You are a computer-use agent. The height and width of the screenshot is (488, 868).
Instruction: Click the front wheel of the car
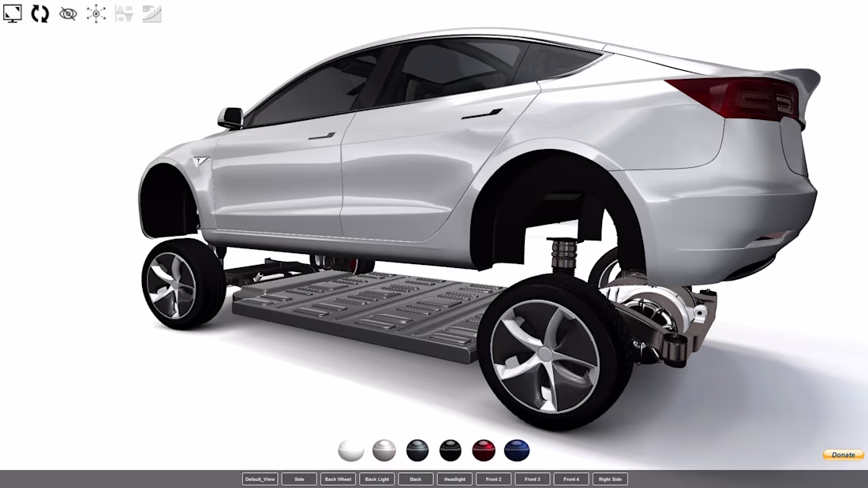click(x=183, y=285)
